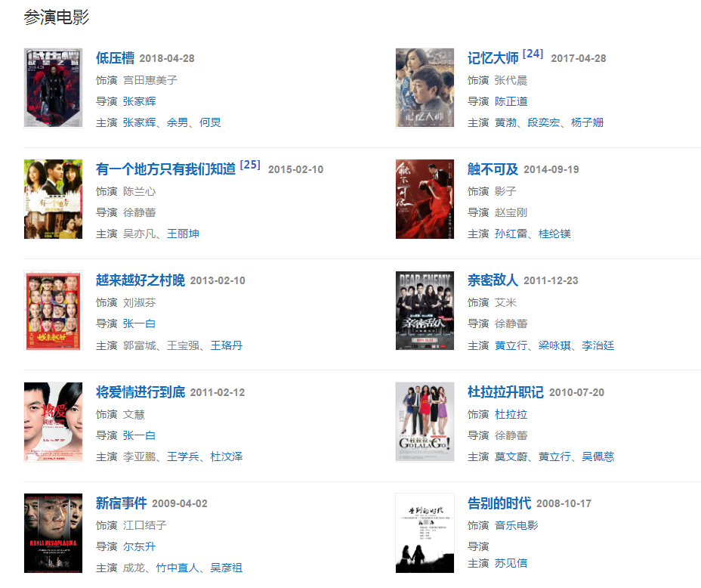Open the 越来越好之村晚 poster thumbnail
This screenshot has height=588, width=701.
click(53, 311)
